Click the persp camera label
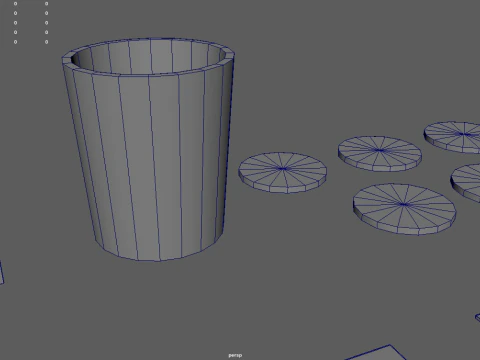The image size is (480, 360). point(235,355)
